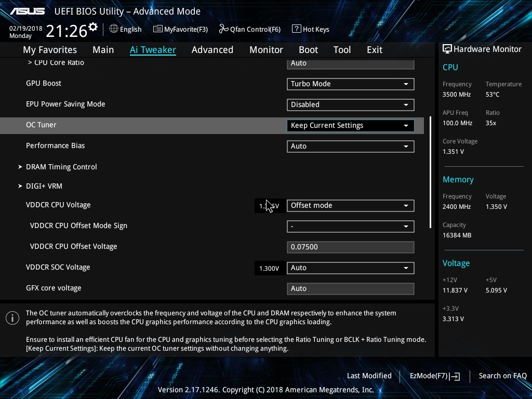Open the Exit tab
The image size is (532, 399).
[x=375, y=50]
